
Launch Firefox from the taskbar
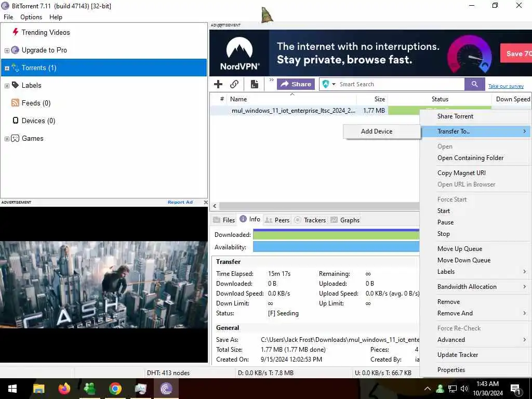coord(64,389)
